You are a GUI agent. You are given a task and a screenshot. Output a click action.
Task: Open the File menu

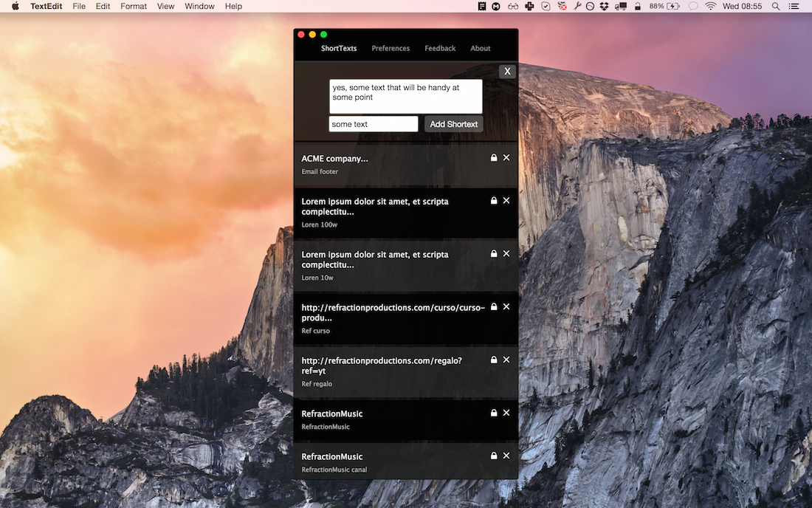pyautogui.click(x=79, y=6)
